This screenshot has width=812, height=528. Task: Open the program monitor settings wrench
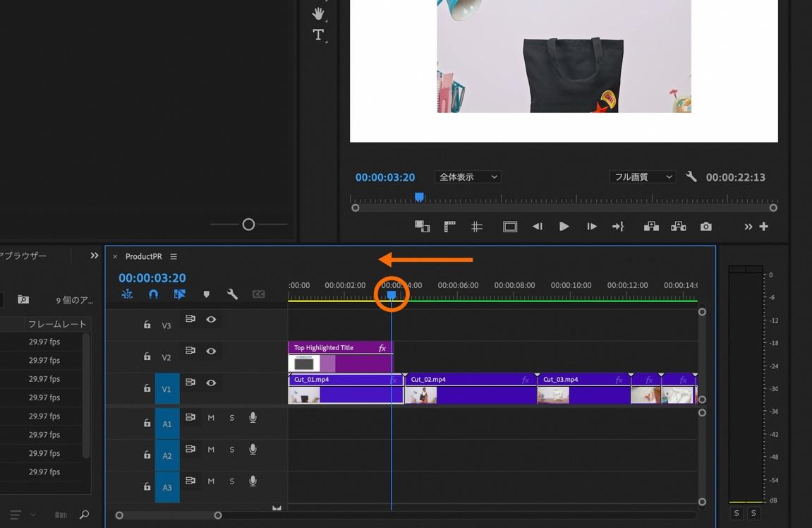pos(691,176)
